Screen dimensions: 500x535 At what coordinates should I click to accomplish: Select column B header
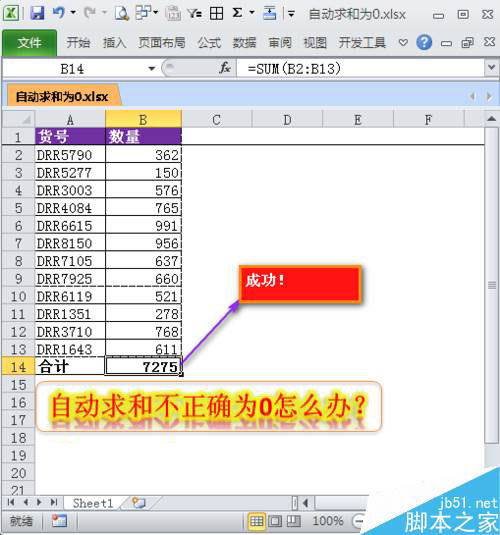(x=143, y=120)
